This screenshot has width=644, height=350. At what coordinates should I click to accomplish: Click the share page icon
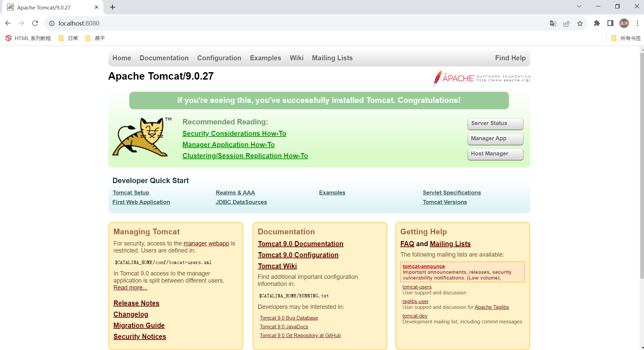coord(566,23)
